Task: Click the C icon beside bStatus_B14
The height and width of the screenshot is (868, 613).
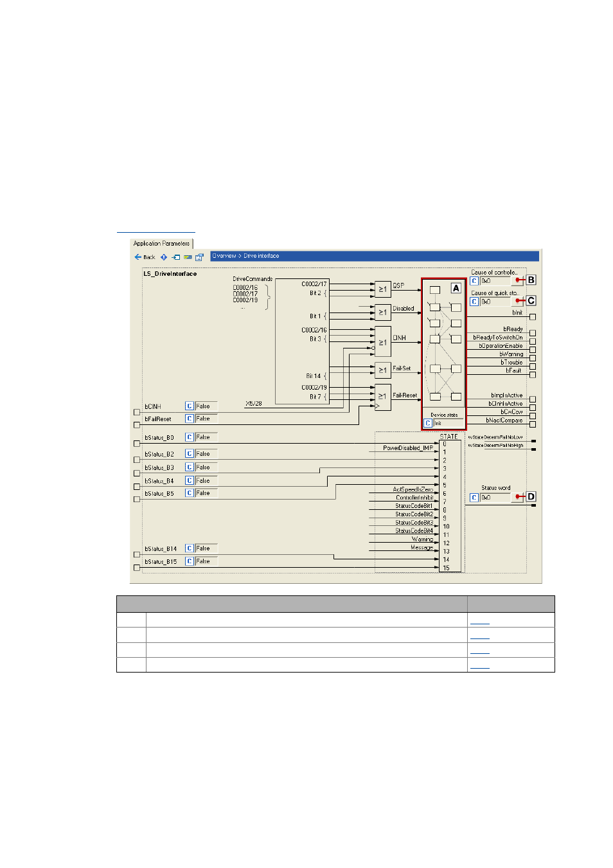Action: click(190, 548)
